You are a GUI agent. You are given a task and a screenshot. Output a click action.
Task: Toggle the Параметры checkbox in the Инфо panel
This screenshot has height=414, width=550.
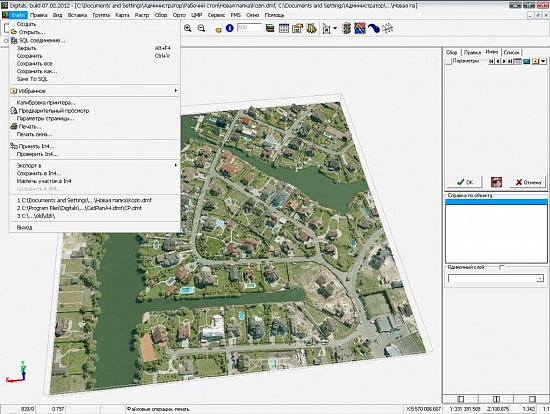pos(449,61)
